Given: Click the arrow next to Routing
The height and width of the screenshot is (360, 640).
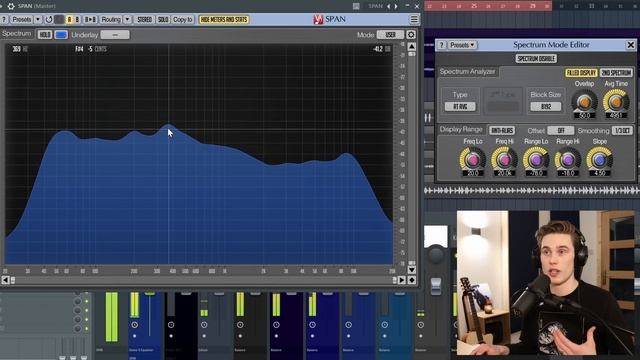Looking at the screenshot, I should click(x=127, y=20).
